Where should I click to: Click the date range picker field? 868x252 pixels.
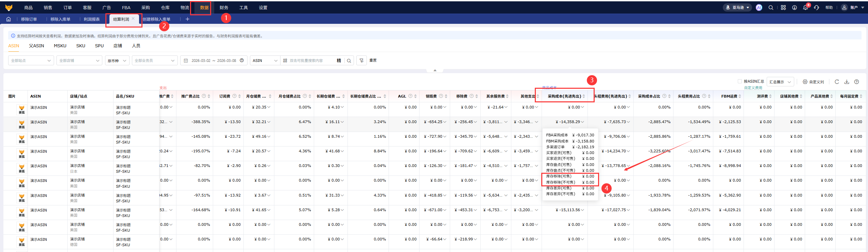pos(213,61)
